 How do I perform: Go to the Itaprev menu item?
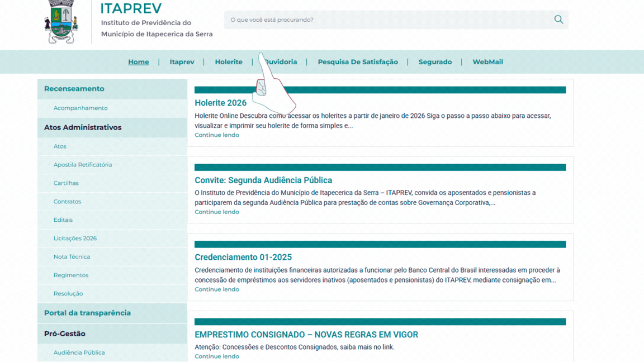[x=182, y=62]
